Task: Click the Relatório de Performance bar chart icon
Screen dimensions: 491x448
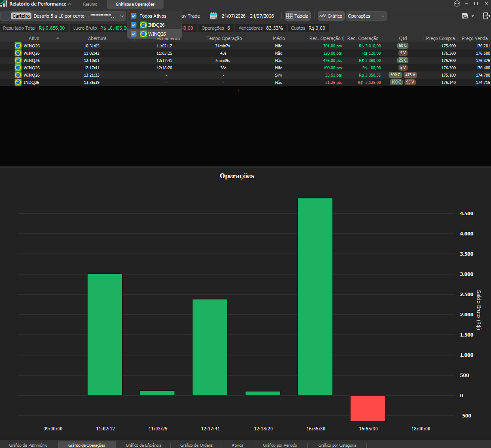Action: (4, 4)
